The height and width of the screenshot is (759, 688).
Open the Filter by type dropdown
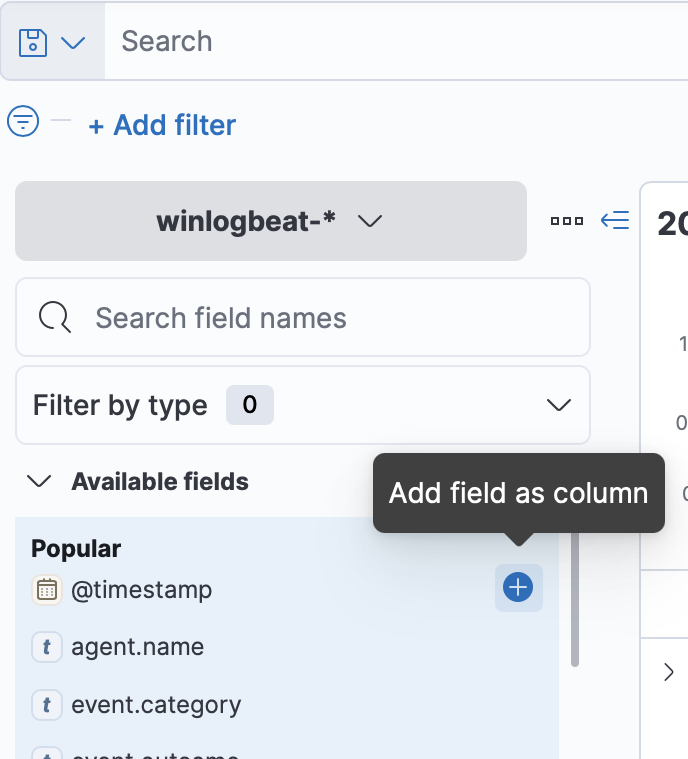(x=303, y=405)
